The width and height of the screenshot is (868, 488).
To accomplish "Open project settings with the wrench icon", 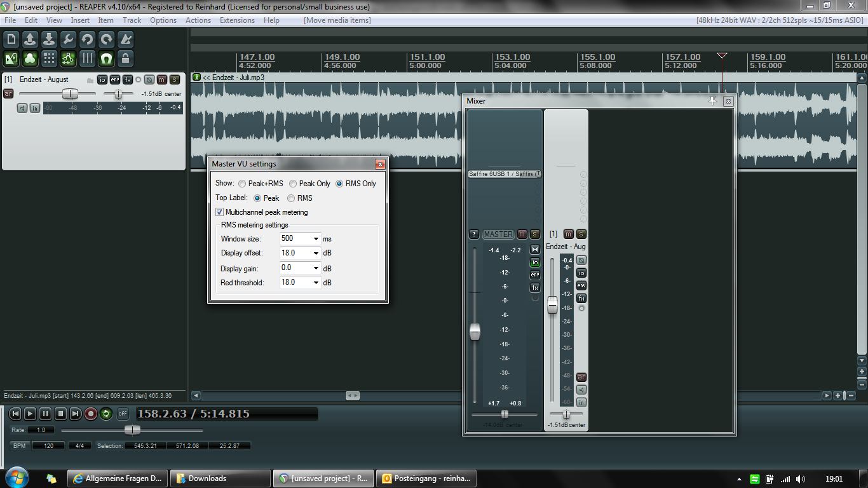I will tap(68, 39).
